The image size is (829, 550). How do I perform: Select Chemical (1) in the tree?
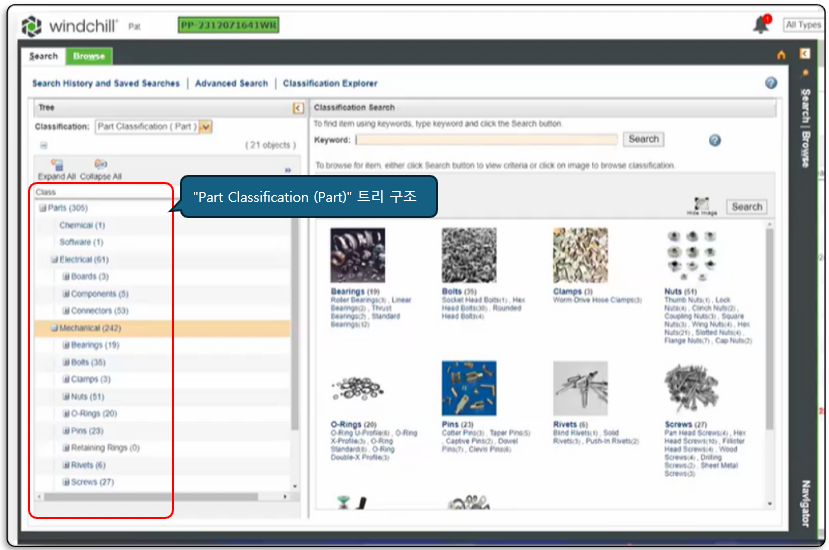[x=82, y=225]
